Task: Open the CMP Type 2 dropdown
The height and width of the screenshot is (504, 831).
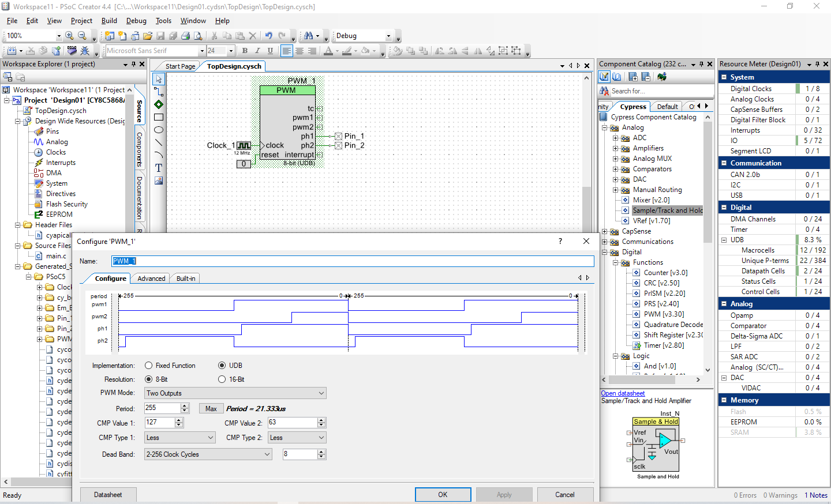Action: (x=297, y=438)
